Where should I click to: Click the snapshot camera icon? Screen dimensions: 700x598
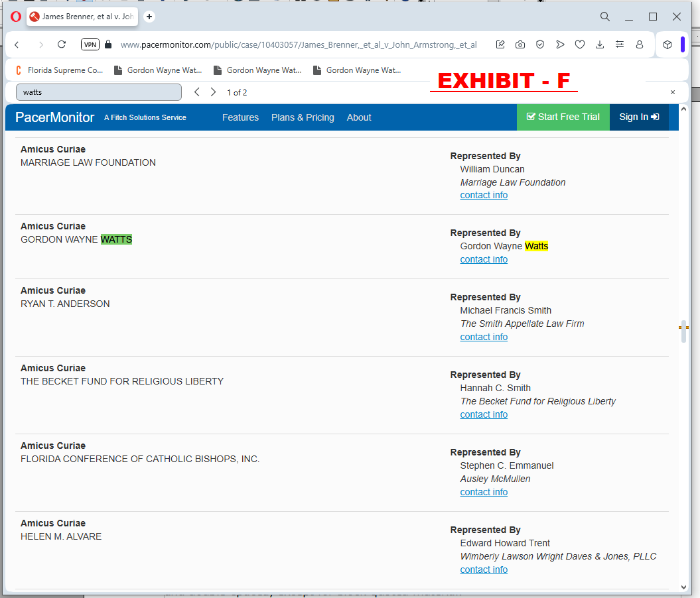(520, 44)
